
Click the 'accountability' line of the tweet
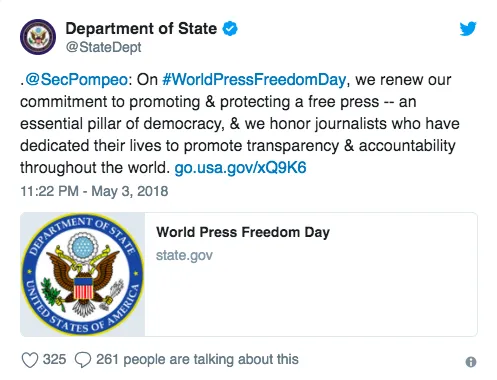click(x=238, y=146)
